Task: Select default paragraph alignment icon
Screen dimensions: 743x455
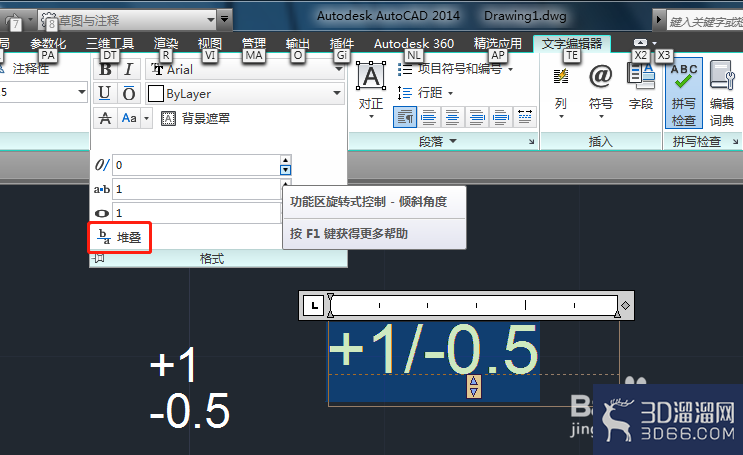Action: (x=405, y=117)
